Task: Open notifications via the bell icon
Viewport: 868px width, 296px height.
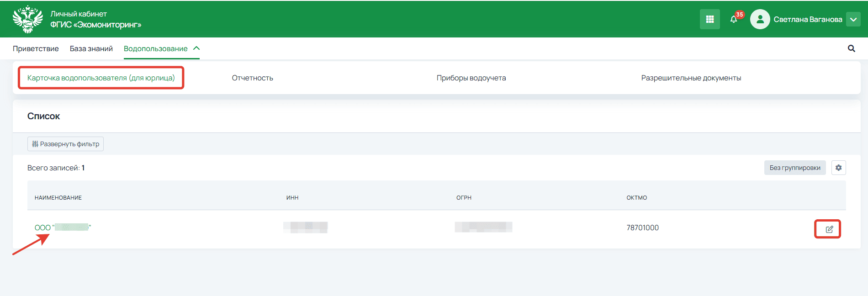Action: [734, 19]
